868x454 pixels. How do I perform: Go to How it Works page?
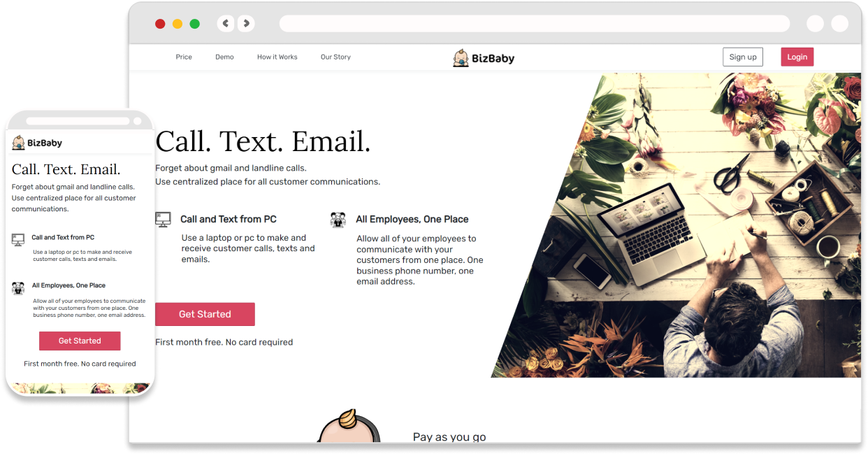click(x=277, y=57)
